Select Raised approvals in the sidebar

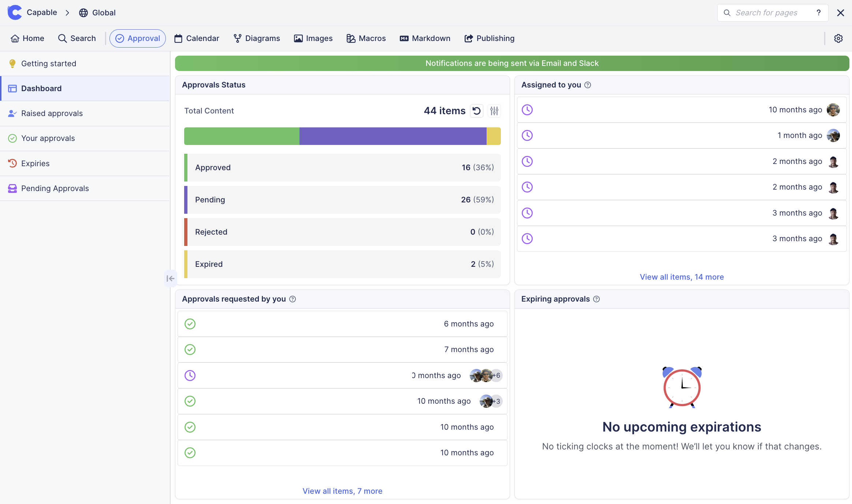[x=52, y=113]
